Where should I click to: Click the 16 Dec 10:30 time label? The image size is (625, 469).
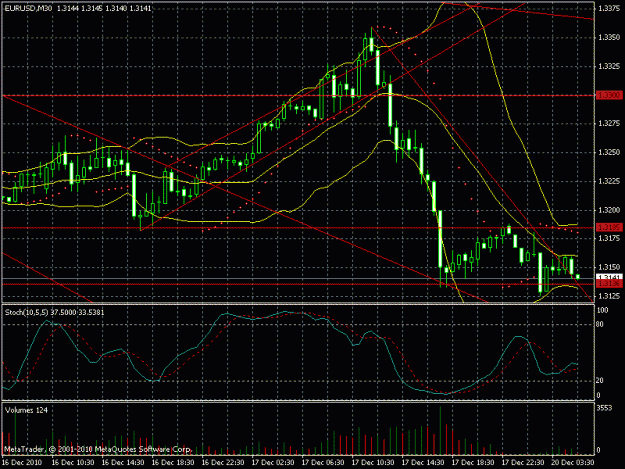point(73,463)
